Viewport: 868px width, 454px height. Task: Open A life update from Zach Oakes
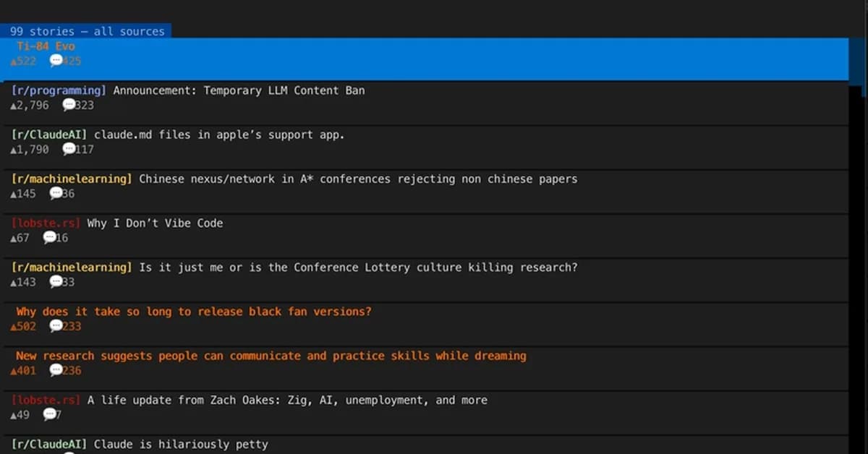click(287, 400)
